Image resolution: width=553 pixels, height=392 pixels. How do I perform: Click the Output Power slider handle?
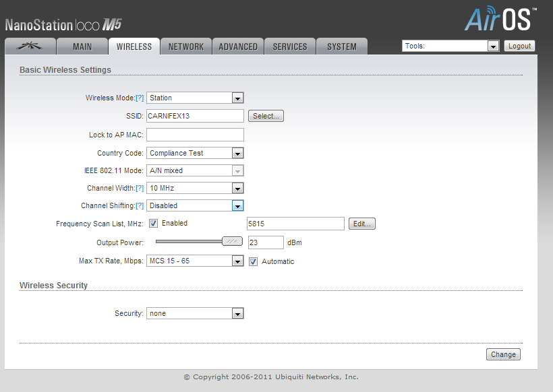(232, 241)
